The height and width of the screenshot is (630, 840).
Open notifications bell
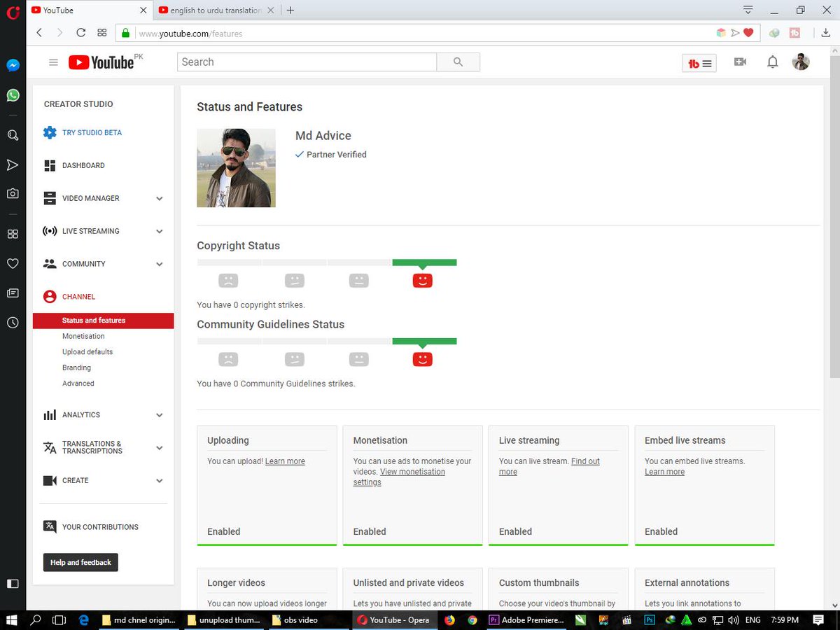(772, 62)
